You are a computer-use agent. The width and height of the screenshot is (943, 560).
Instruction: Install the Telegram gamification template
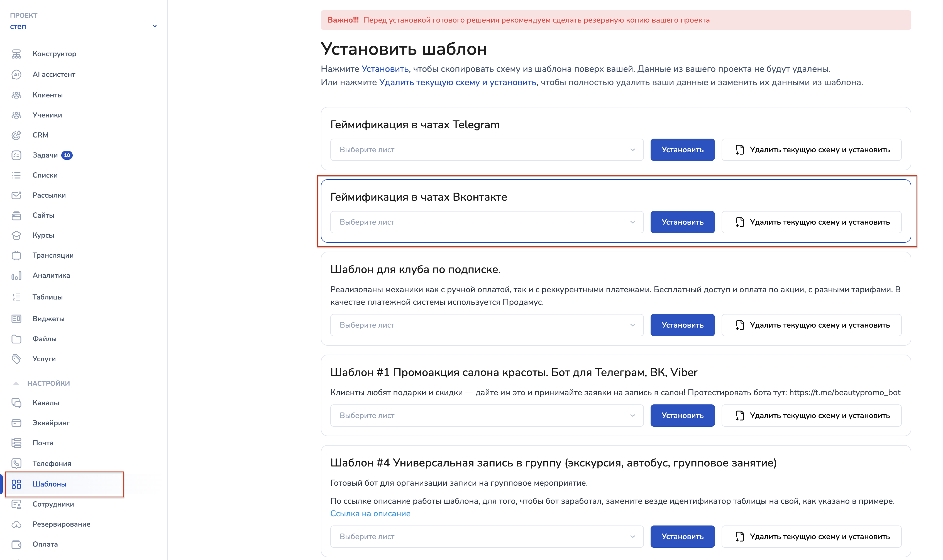coord(682,150)
